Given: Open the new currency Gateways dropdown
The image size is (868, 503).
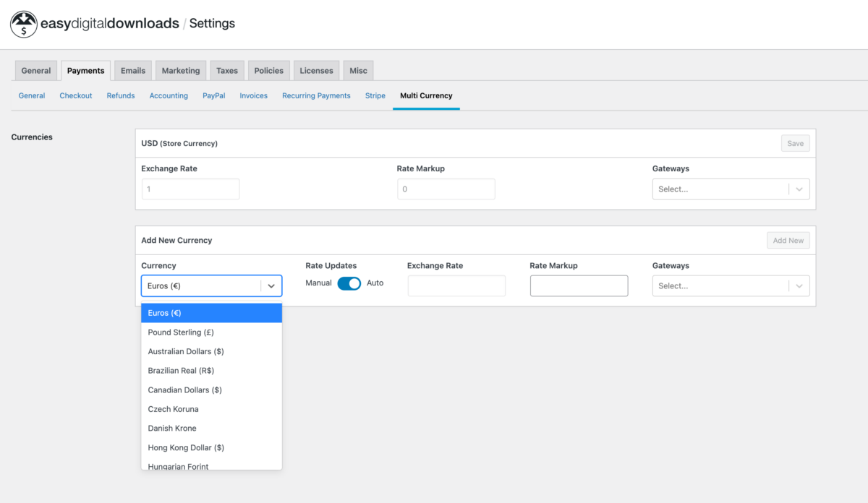Looking at the screenshot, I should (731, 286).
